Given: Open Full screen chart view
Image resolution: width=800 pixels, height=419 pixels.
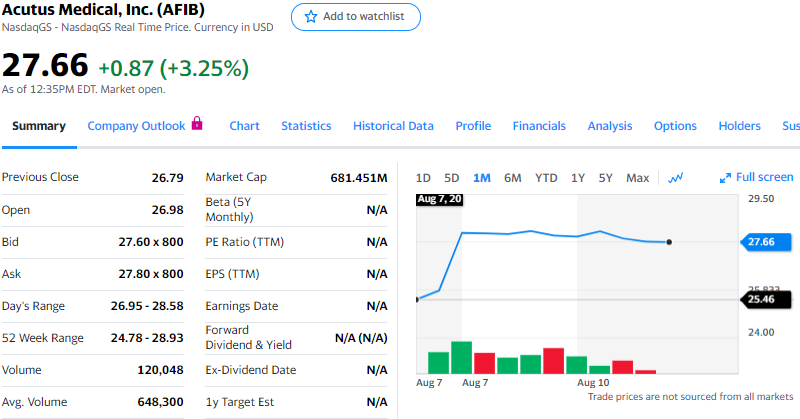Looking at the screenshot, I should click(x=756, y=177).
